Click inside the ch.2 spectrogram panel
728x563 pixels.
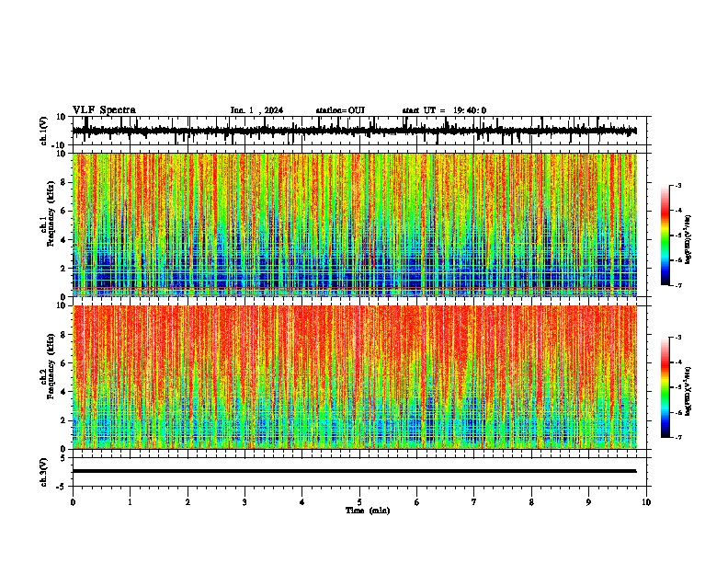click(x=355, y=377)
